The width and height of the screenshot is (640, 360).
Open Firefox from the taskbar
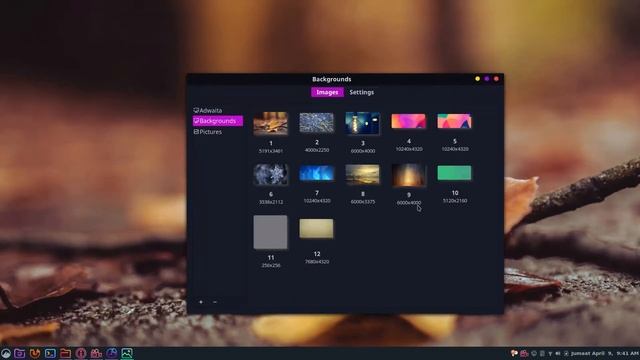tap(35, 353)
